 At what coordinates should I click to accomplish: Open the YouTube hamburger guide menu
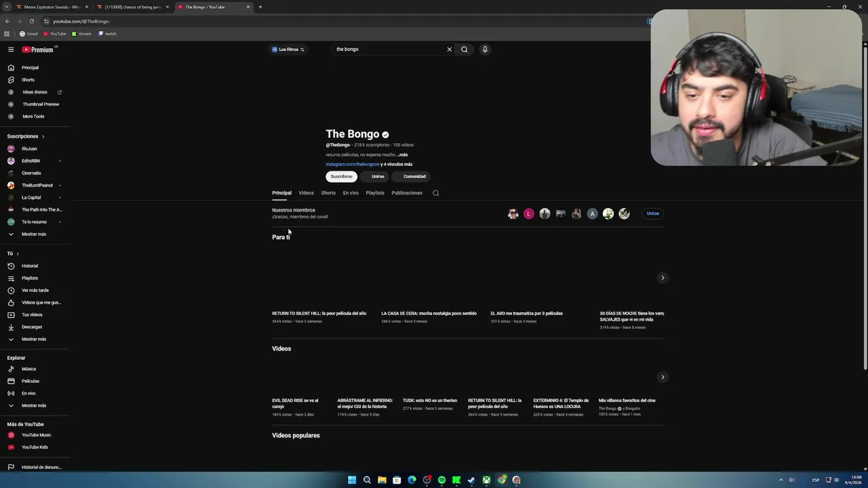coord(11,49)
